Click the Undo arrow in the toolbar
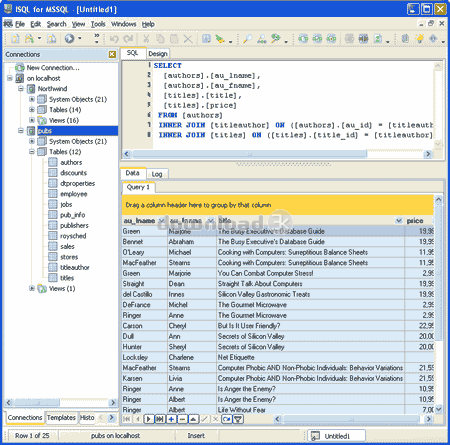 (x=114, y=39)
